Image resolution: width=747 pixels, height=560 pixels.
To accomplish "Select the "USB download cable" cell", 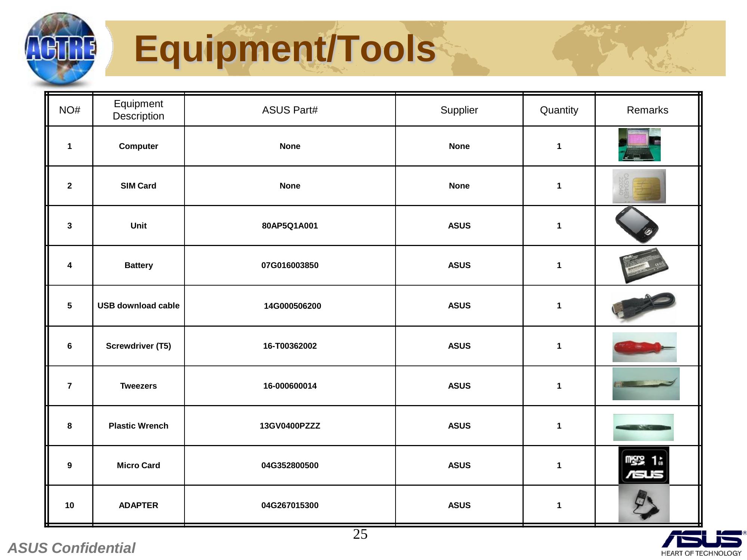I will (139, 306).
